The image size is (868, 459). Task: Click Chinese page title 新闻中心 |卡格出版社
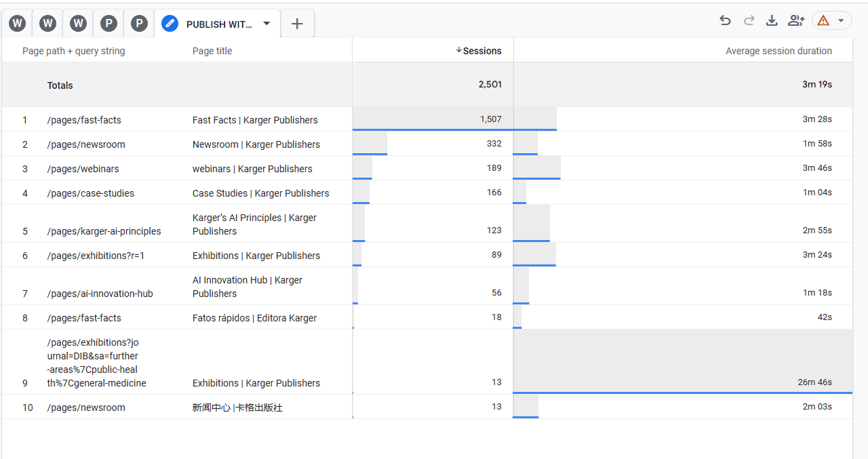[237, 407]
